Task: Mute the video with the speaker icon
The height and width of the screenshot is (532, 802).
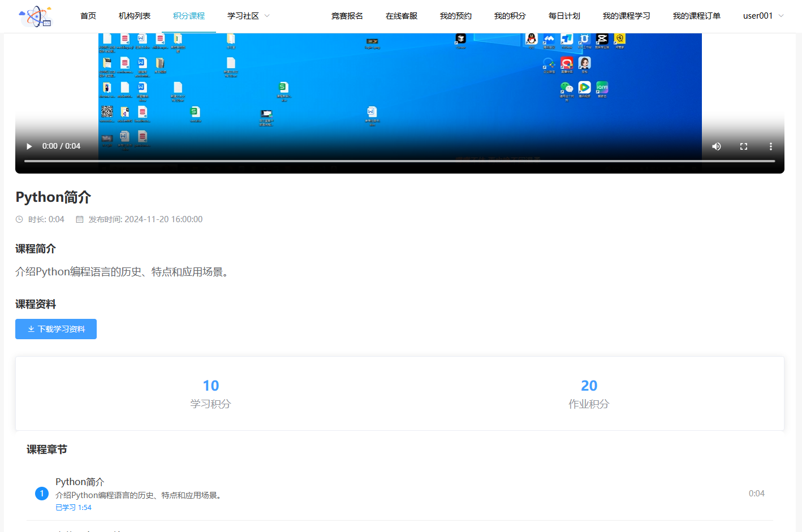Action: tap(717, 146)
